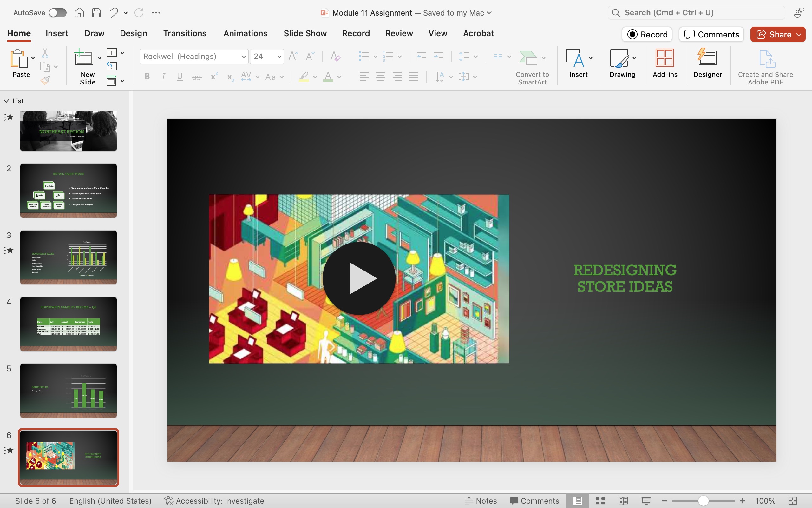Expand the Share button dropdown arrow

click(799, 35)
